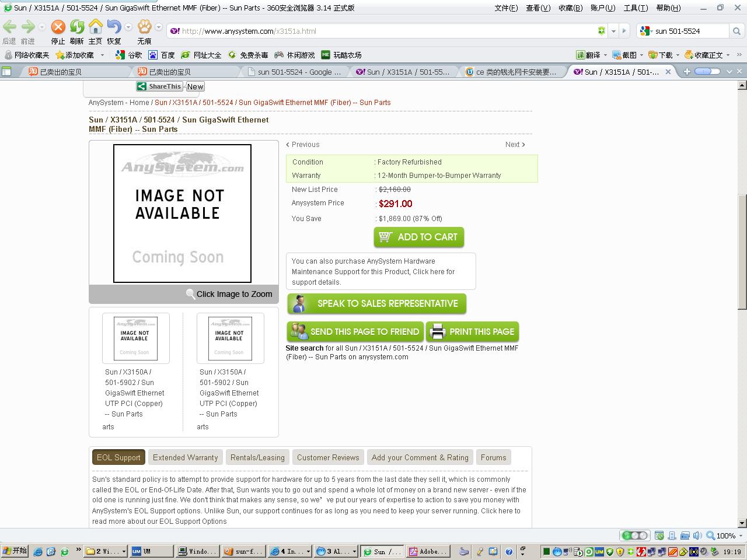Open the 网址大全 bookmark
Image resolution: width=747 pixels, height=560 pixels.
201,55
